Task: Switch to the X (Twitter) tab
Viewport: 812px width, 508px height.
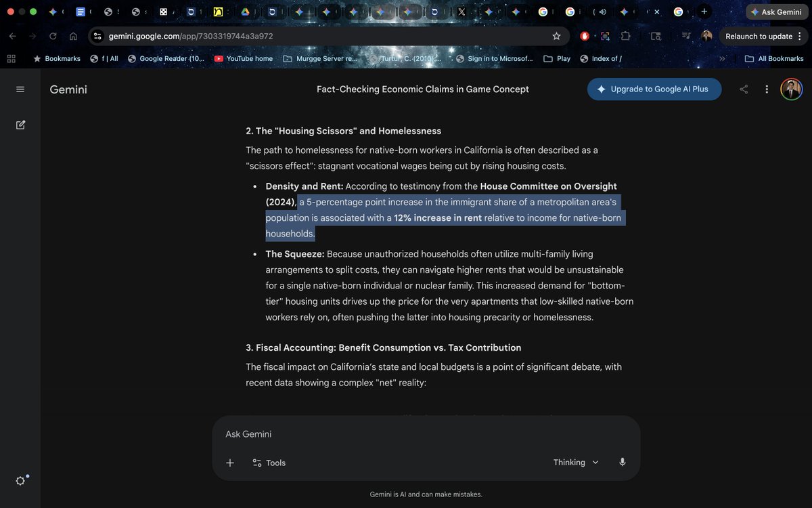Action: coord(461,12)
